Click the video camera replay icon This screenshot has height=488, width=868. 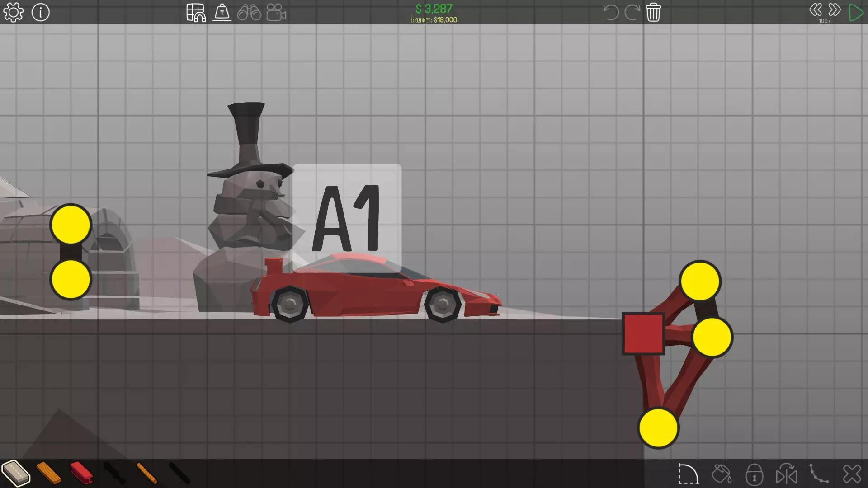coord(276,13)
